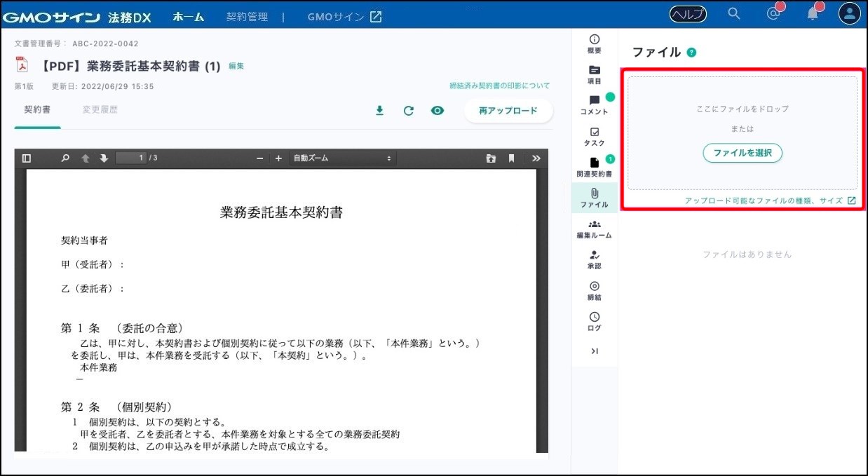
Task: Open the タスク sidebar item
Action: [x=595, y=137]
